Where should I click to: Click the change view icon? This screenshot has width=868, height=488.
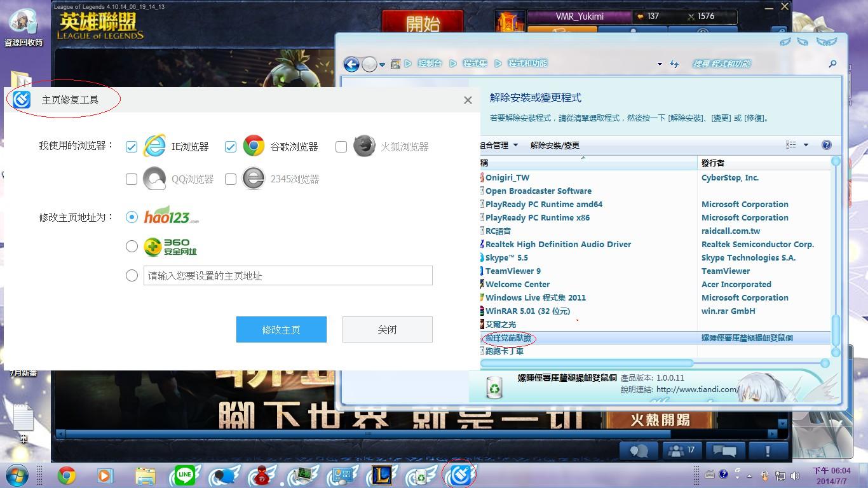791,145
